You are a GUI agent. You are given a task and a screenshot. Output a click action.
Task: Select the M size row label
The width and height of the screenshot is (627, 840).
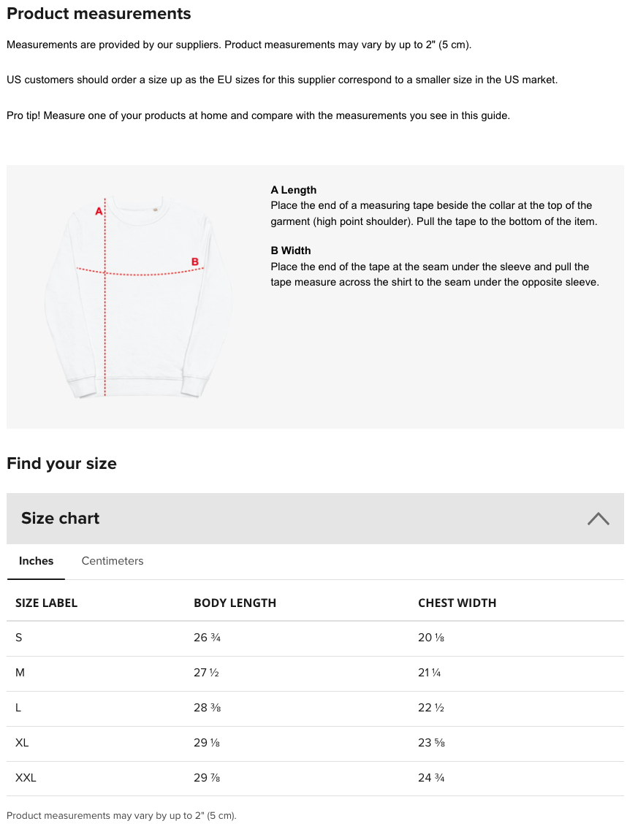tap(20, 672)
